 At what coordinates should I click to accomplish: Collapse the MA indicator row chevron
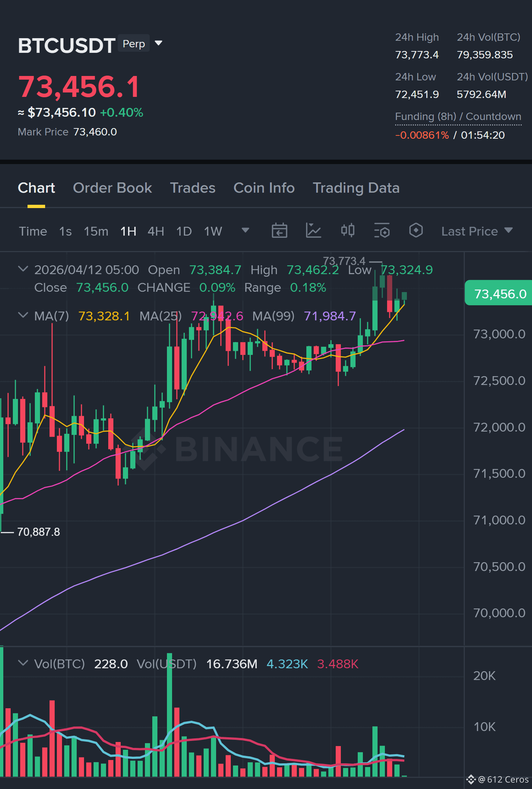pyautogui.click(x=23, y=315)
